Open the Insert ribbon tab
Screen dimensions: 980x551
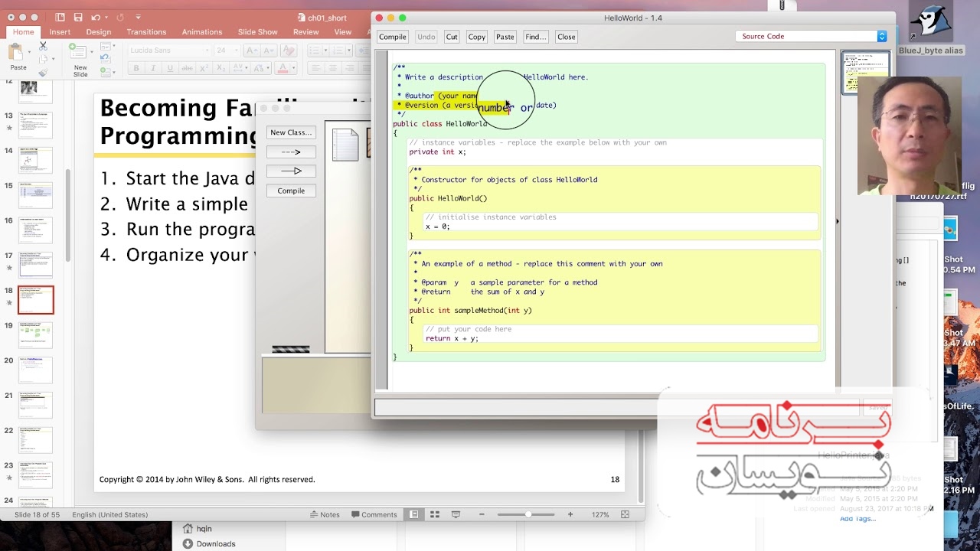point(60,32)
